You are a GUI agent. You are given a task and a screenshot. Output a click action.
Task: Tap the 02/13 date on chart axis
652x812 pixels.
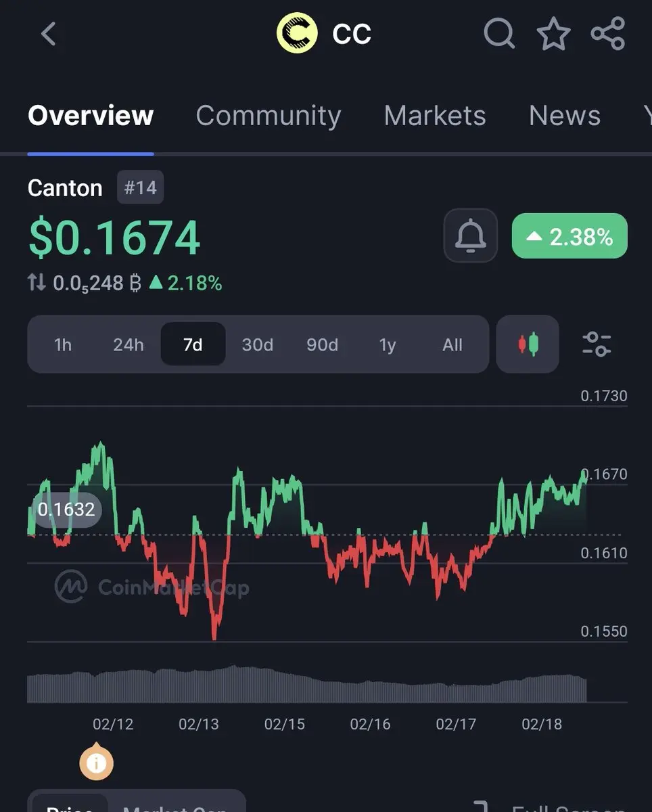click(199, 723)
